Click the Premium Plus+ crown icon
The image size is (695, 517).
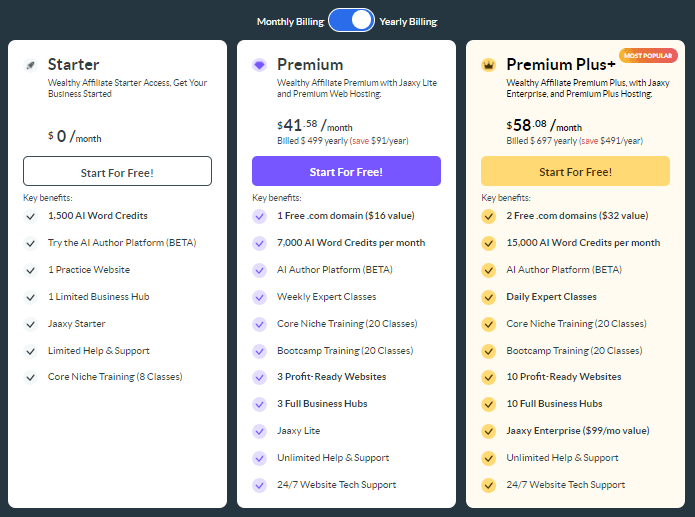click(488, 65)
